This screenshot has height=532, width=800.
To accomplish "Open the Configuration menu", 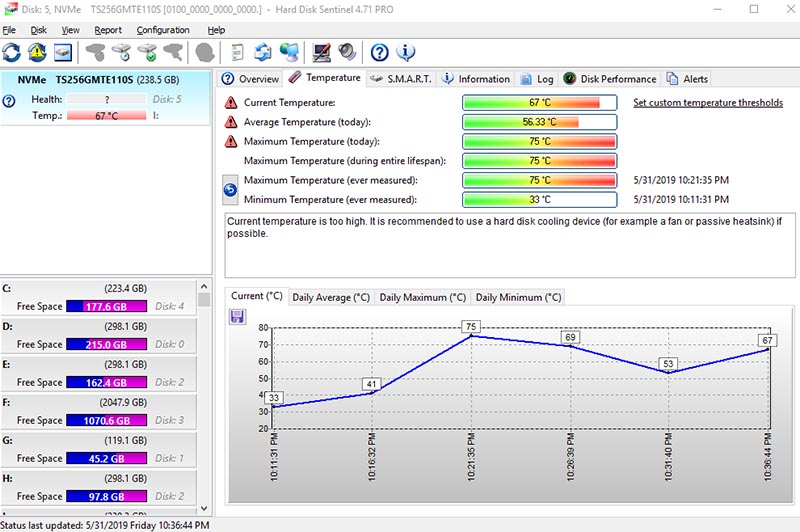I will click(163, 30).
